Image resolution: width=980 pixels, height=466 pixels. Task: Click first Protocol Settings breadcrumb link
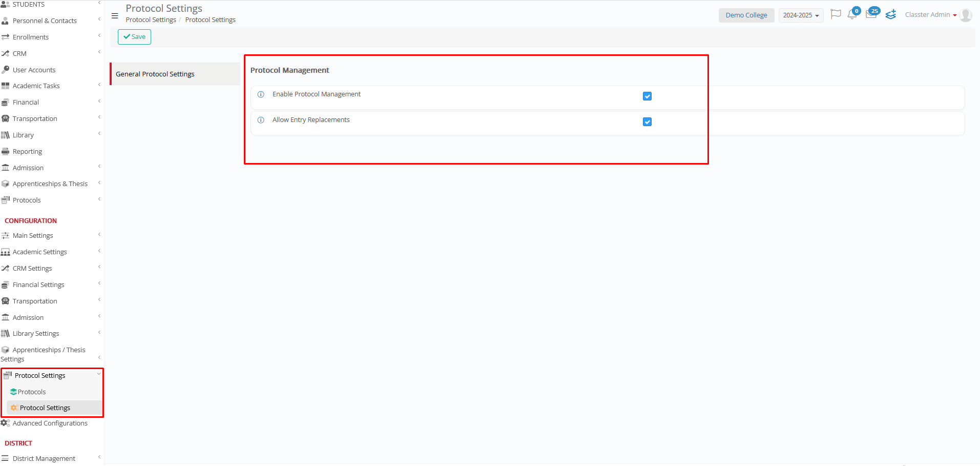tap(151, 20)
